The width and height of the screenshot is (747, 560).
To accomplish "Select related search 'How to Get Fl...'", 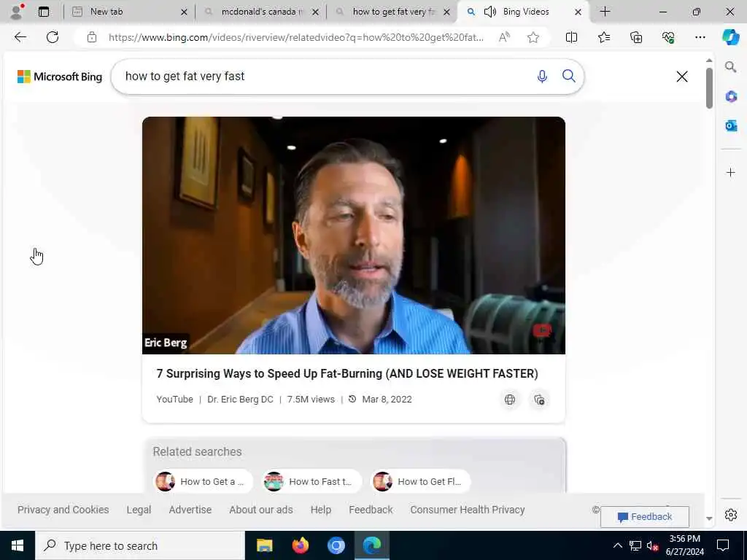I will point(421,481).
